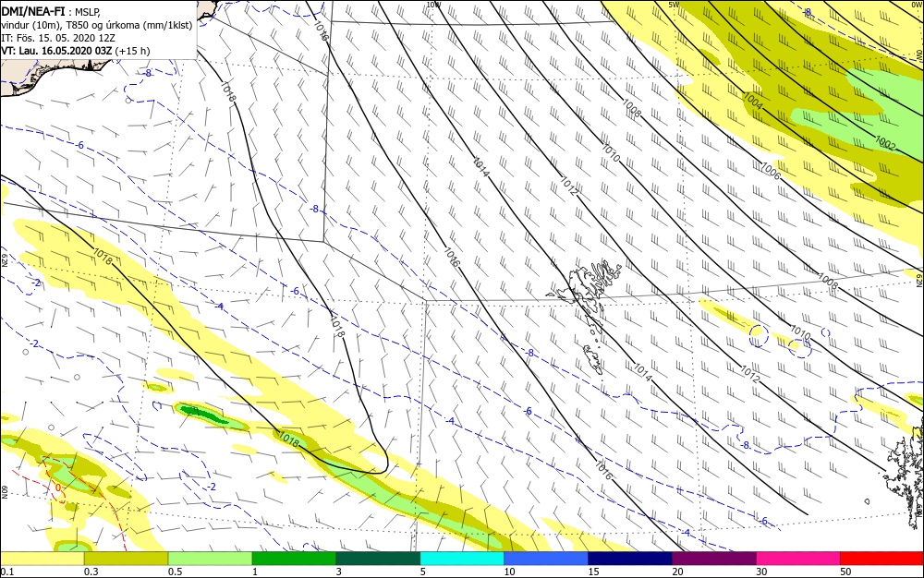The height and width of the screenshot is (578, 924).
Task: Click the "1006" isobar label
Action: 771,172
